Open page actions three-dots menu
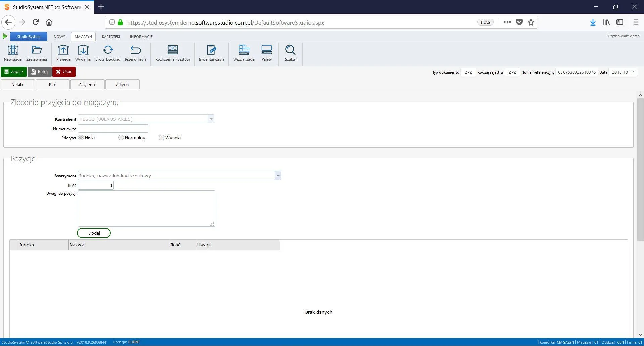This screenshot has height=346, width=644. tap(507, 22)
